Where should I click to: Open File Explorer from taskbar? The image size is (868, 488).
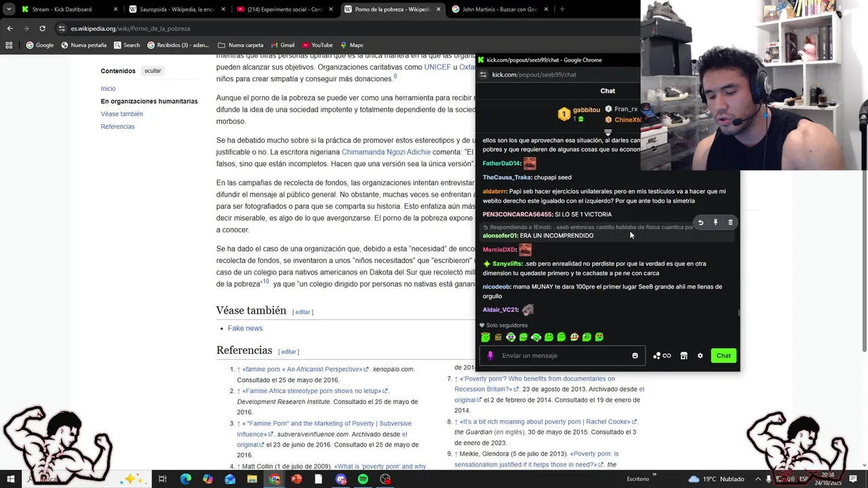click(x=252, y=479)
